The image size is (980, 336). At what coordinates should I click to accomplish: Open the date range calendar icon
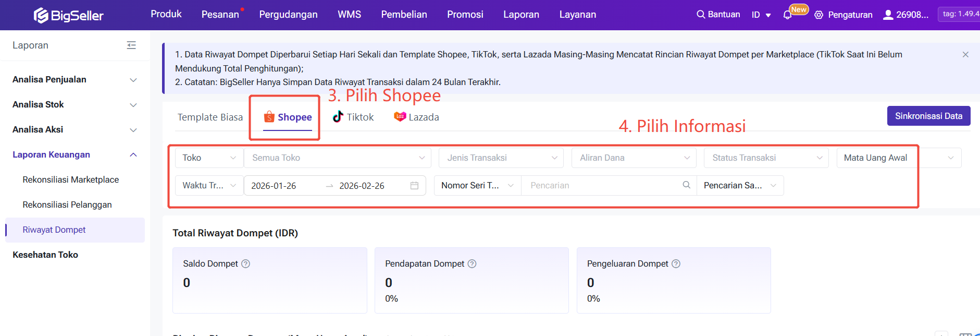[x=414, y=186]
